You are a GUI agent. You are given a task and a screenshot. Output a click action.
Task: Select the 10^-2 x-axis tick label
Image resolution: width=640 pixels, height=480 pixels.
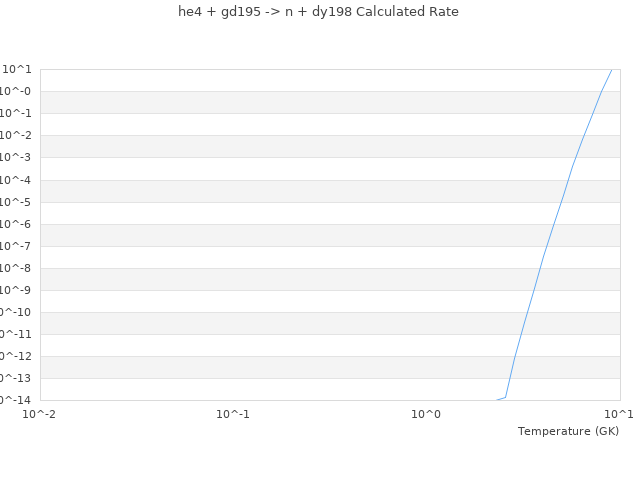point(40,414)
